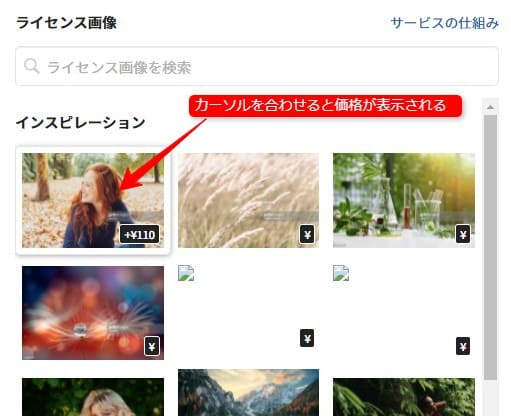The image size is (511, 416).
Task: Select the mountain lake landscape thumbnail
Action: [x=248, y=392]
